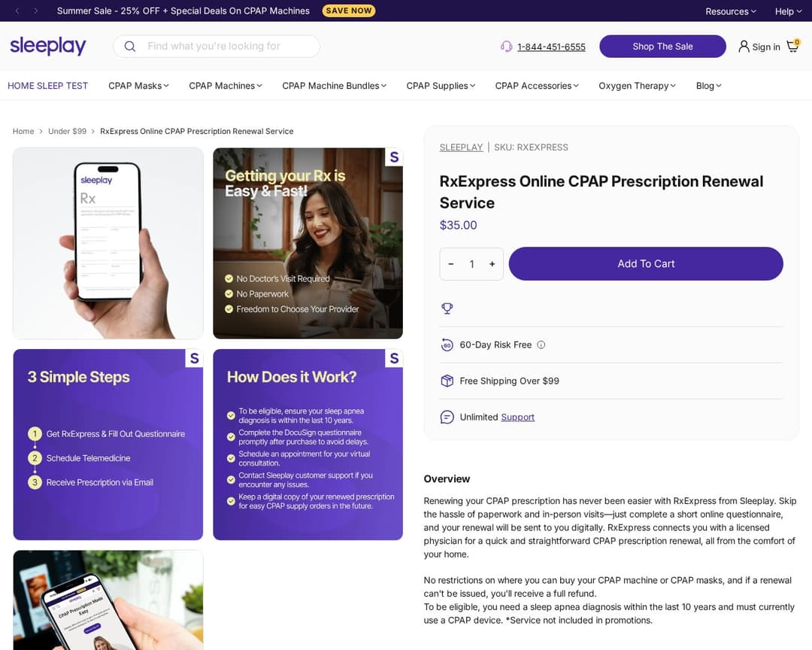The image size is (812, 650).
Task: Click the Shop The Sale button
Action: click(x=662, y=46)
